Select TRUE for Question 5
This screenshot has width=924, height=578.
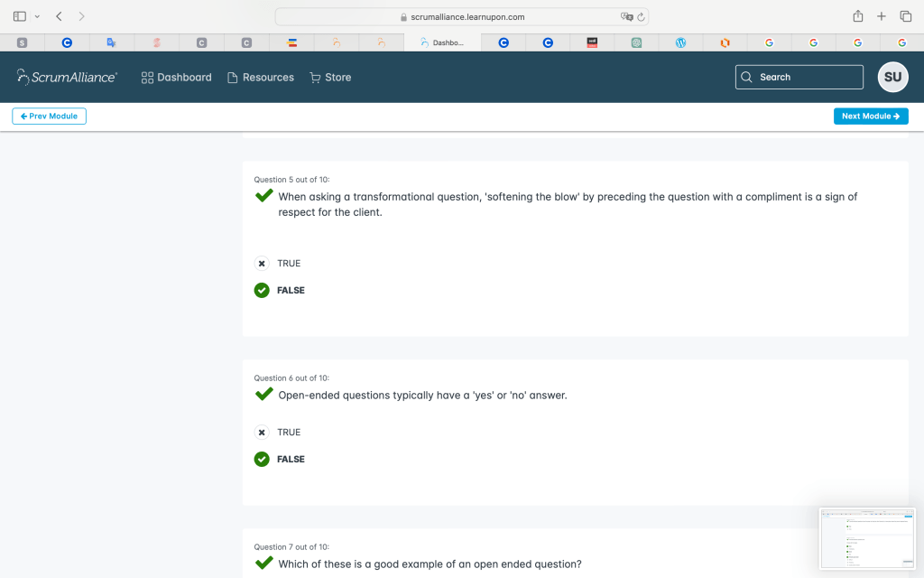pyautogui.click(x=262, y=264)
